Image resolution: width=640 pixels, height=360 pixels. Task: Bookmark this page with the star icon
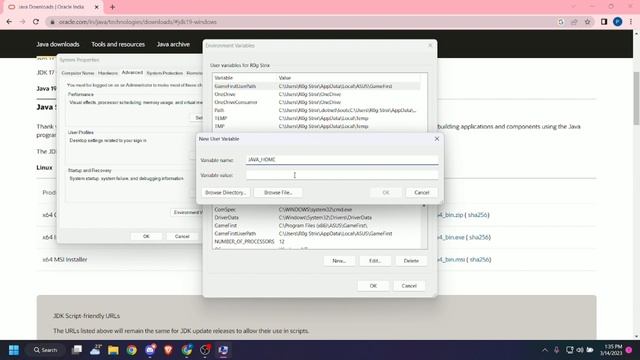tap(587, 22)
